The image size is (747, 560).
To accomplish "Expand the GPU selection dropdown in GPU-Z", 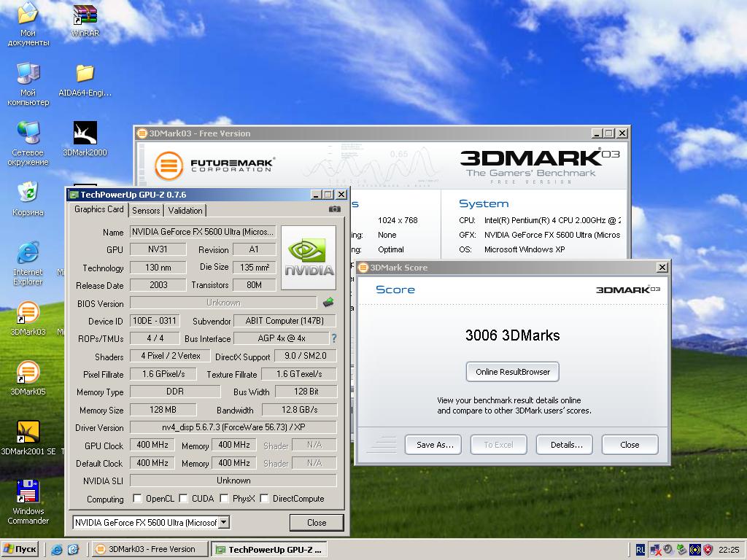I will click(225, 522).
